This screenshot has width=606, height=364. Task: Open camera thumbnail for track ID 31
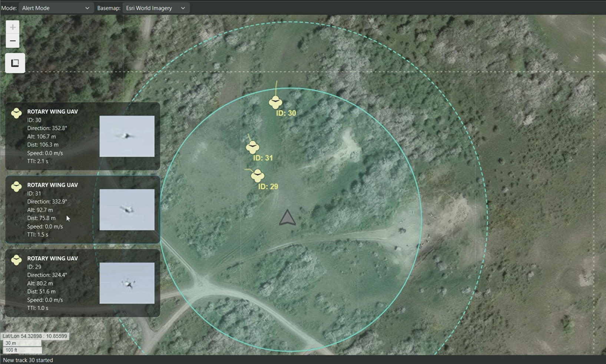[x=127, y=209]
